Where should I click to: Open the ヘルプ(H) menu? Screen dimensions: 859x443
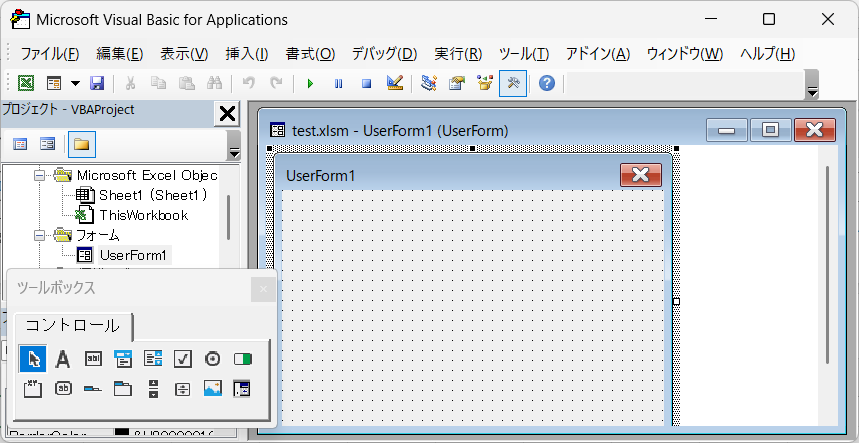tap(767, 54)
